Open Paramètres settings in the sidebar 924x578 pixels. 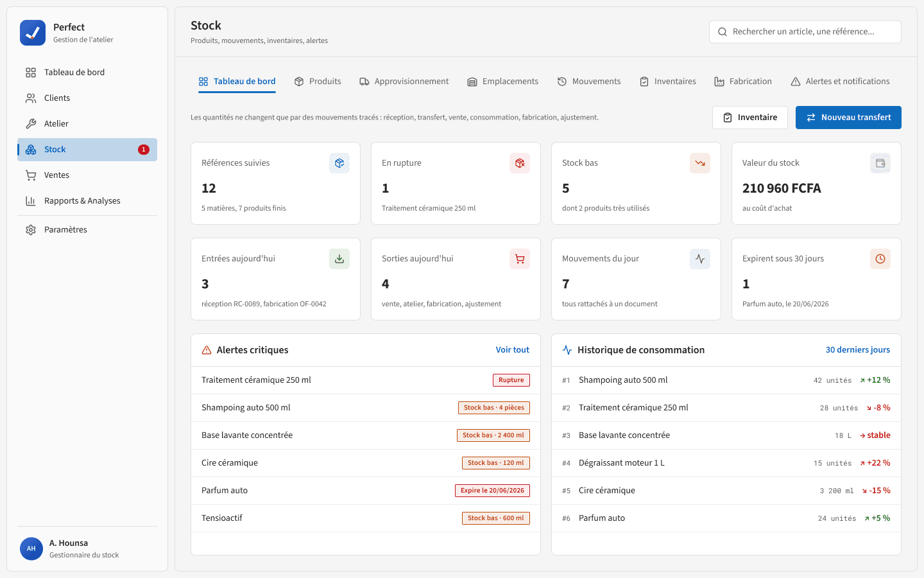click(x=87, y=230)
